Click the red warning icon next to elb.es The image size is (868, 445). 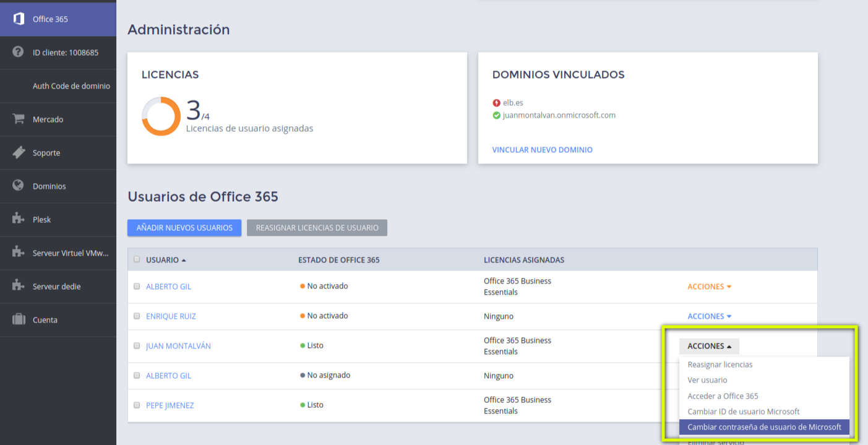pos(496,103)
